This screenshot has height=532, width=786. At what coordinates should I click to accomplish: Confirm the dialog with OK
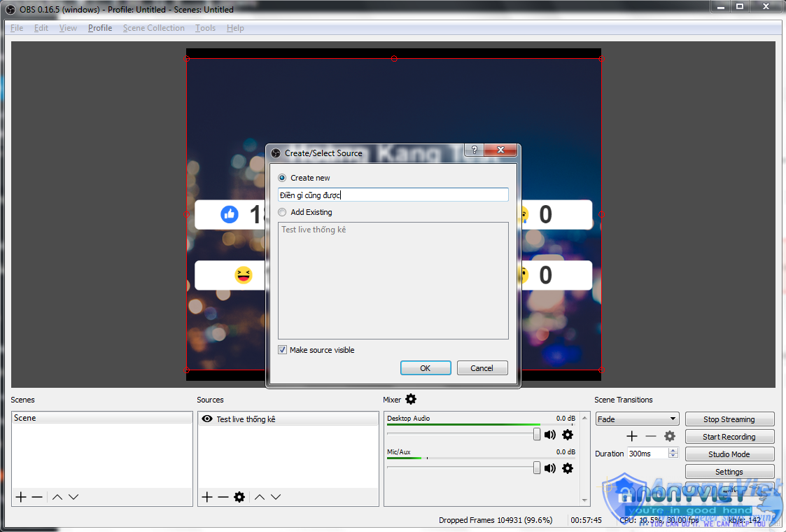(426, 368)
